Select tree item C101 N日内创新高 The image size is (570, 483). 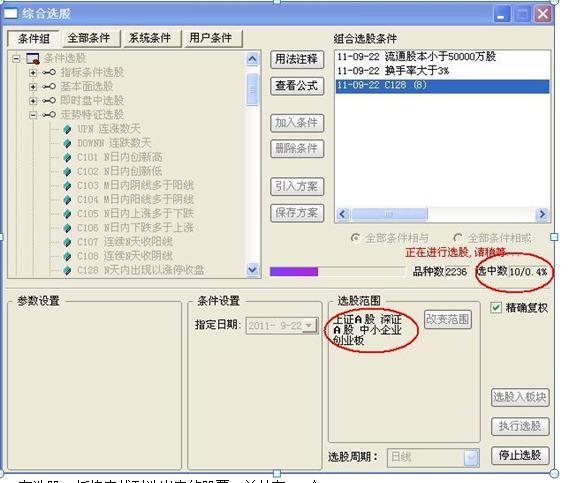(120, 157)
